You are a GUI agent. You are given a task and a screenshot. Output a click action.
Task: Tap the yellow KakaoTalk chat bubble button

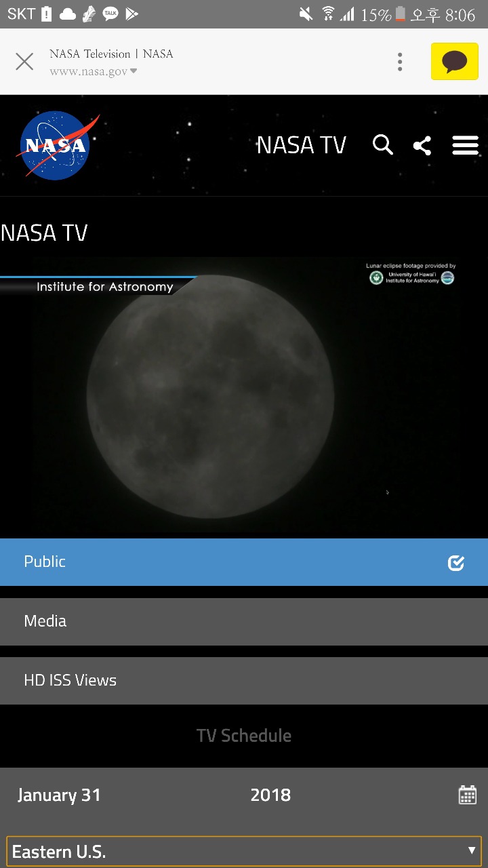[x=455, y=62]
